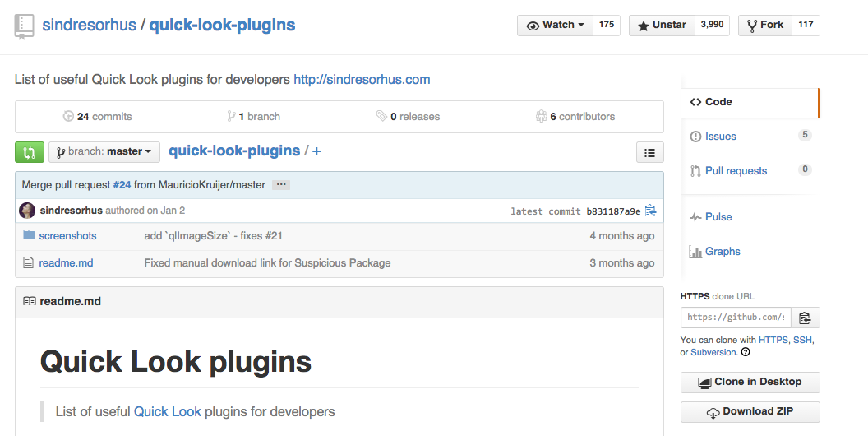Go to the Issues tab
Viewport: 868px width, 436px height.
pyautogui.click(x=720, y=137)
